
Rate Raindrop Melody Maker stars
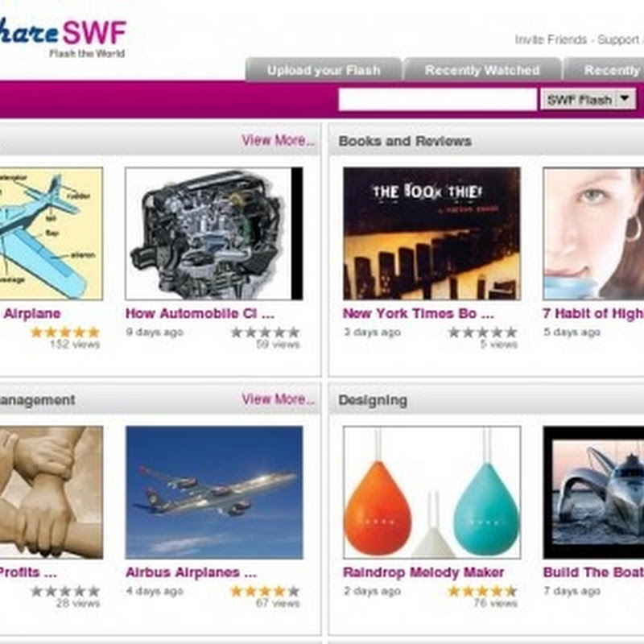pyautogui.click(x=482, y=591)
